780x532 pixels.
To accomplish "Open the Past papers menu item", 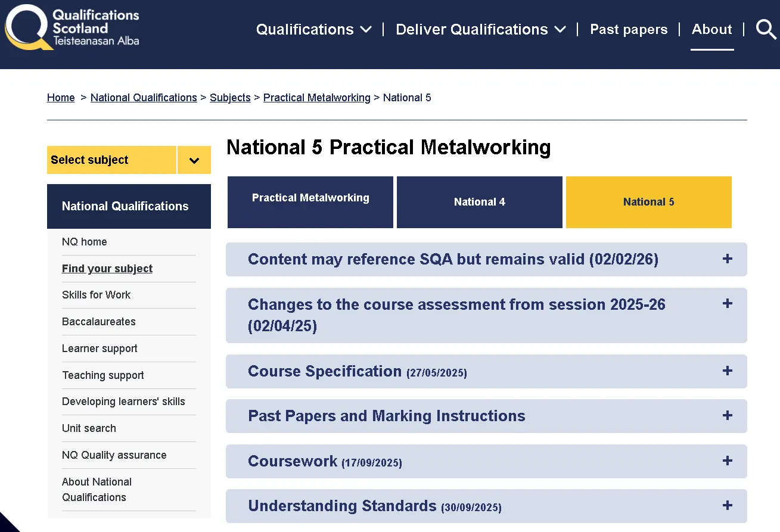I will point(629,29).
